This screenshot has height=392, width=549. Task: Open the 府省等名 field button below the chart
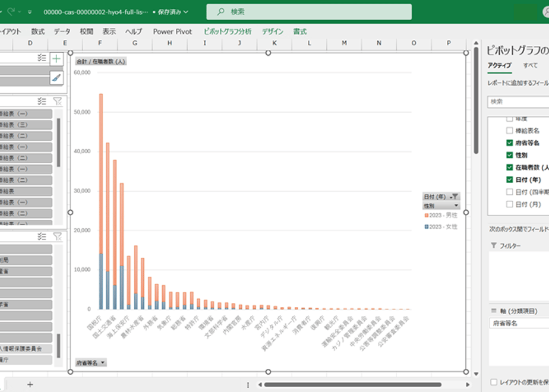point(91,362)
